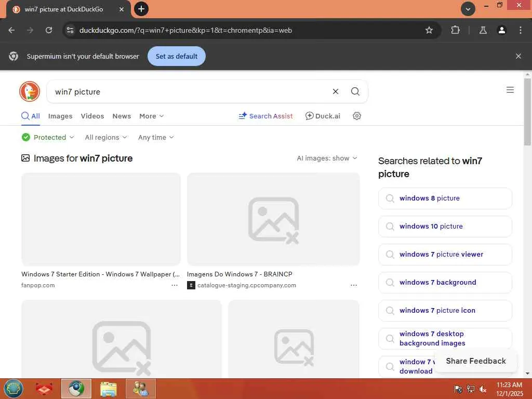Screen dimensions: 532x399
Task: Click the DuckDuckGo logo
Action: point(30,91)
